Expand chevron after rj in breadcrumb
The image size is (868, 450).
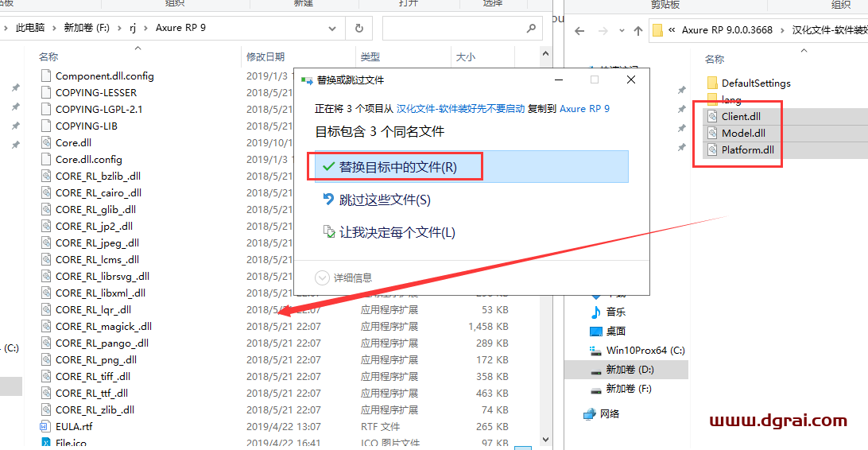coord(146,28)
